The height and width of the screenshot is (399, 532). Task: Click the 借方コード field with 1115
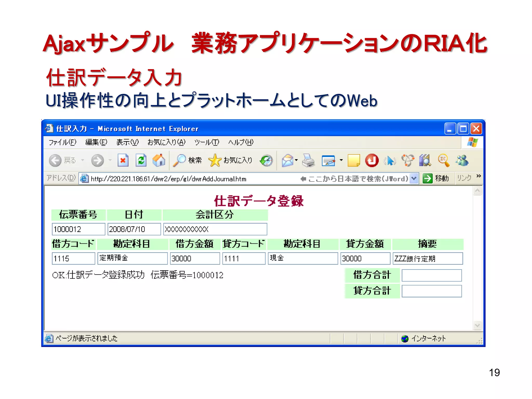click(74, 258)
